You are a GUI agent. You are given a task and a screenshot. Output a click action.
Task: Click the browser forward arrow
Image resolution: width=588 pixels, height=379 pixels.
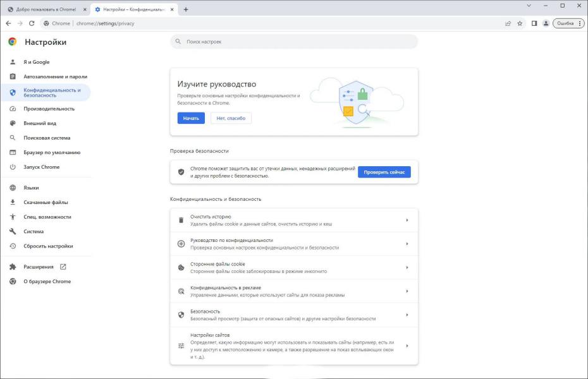tap(20, 23)
